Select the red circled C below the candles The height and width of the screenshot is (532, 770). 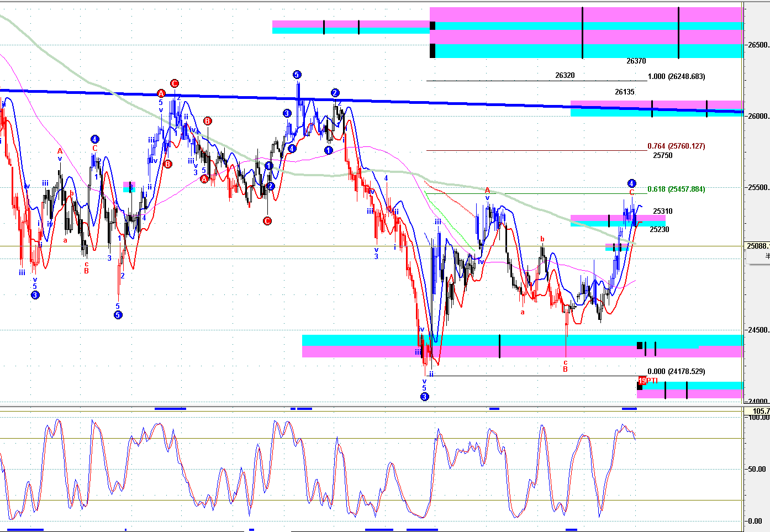[267, 221]
